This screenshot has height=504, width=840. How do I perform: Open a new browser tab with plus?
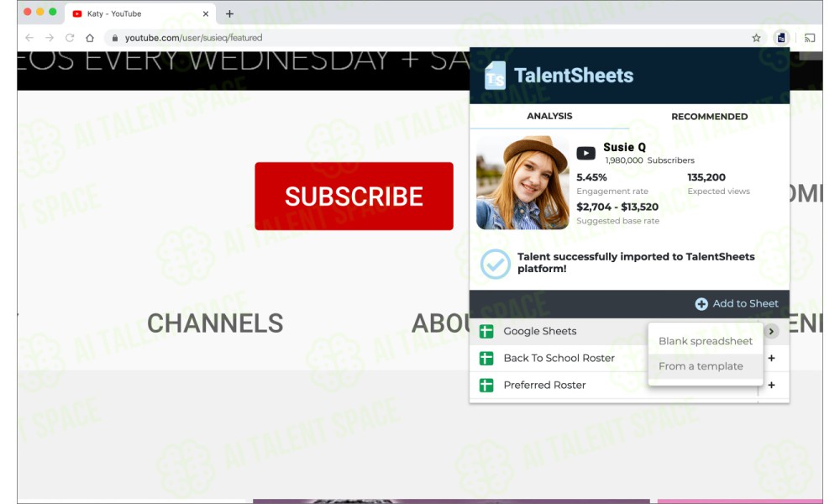[x=229, y=14]
